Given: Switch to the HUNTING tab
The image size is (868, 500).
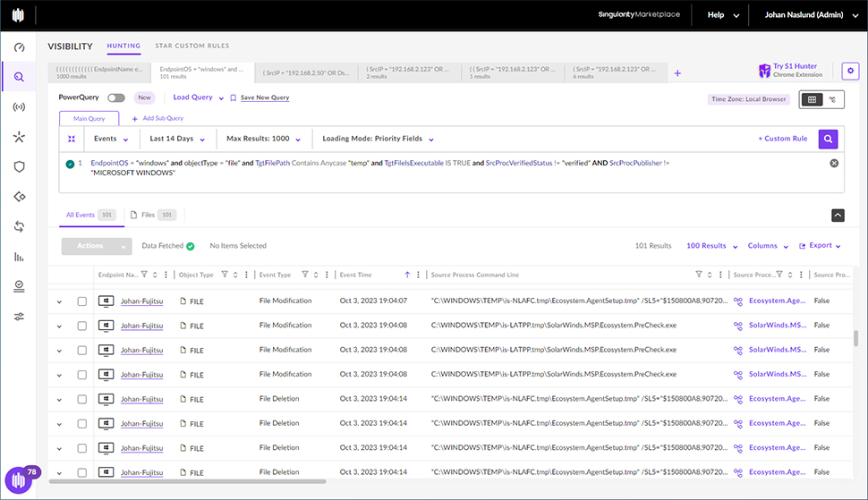Looking at the screenshot, I should (123, 46).
